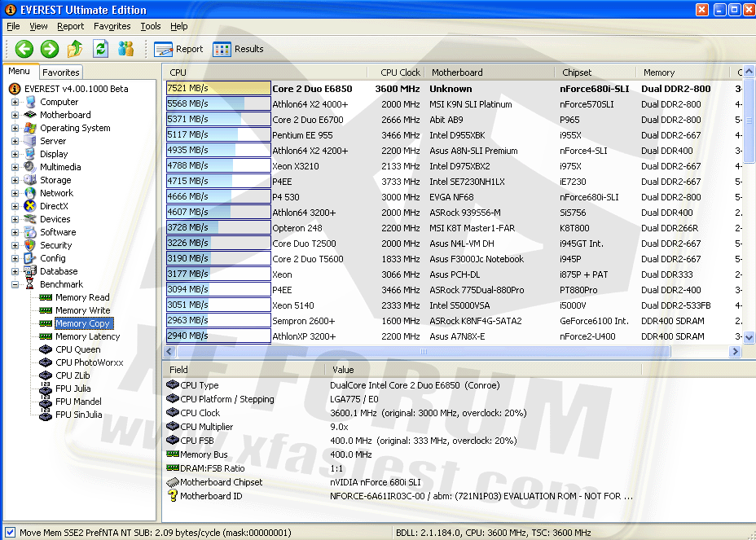Select the Database tree icon
The image size is (756, 540).
click(30, 271)
